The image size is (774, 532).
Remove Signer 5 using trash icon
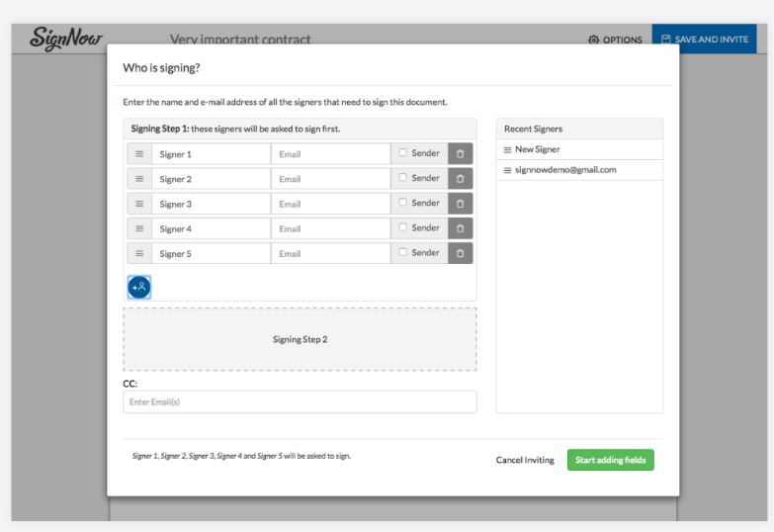(x=460, y=253)
